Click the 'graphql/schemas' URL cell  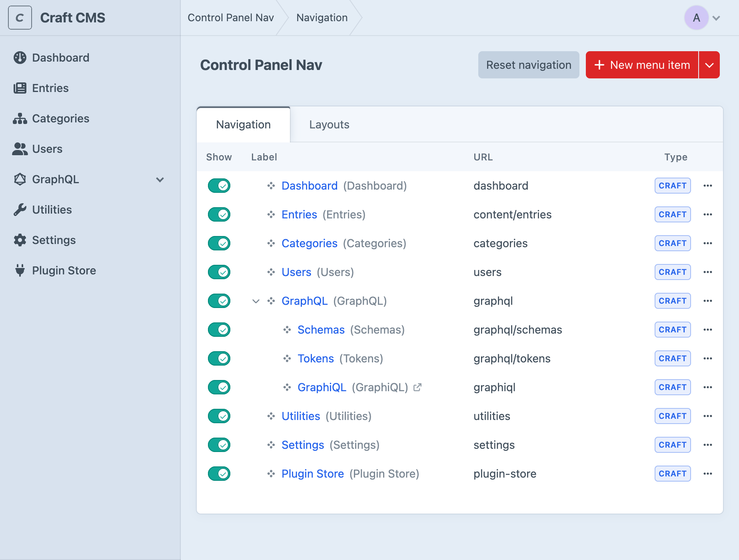point(518,330)
